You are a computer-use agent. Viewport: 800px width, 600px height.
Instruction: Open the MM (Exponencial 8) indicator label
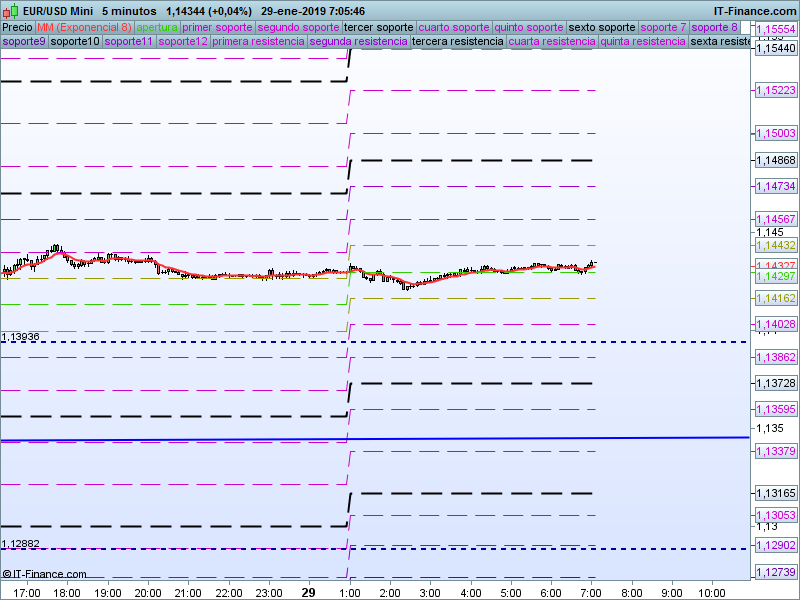(x=84, y=27)
